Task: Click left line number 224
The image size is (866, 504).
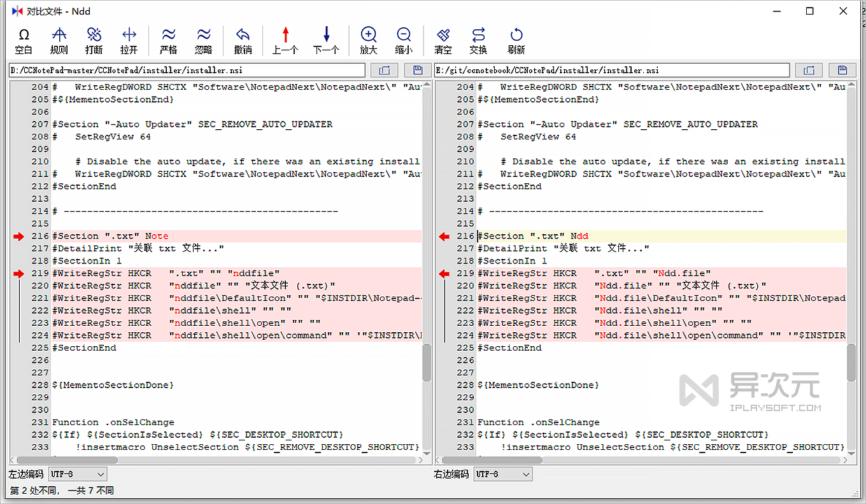Action: (x=40, y=335)
